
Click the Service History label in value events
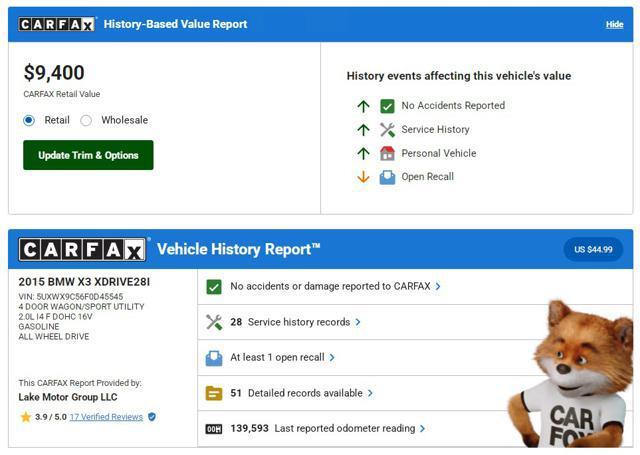pyautogui.click(x=435, y=129)
